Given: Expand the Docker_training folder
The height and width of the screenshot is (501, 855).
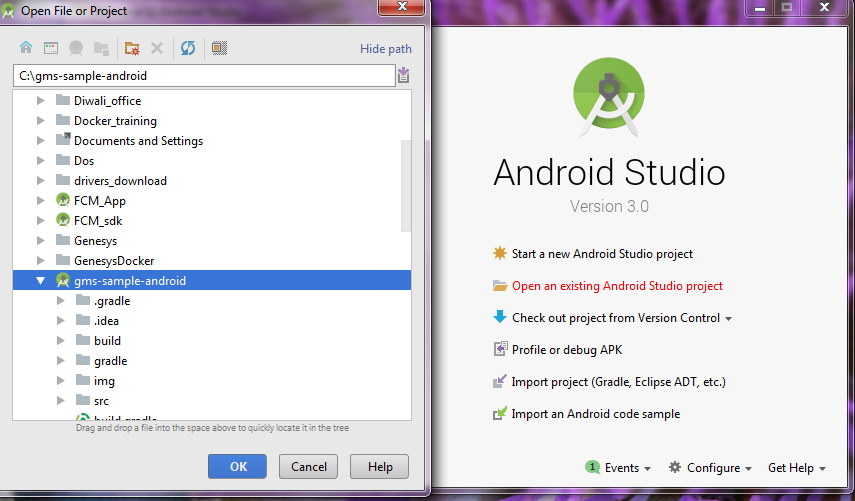Looking at the screenshot, I should 41,121.
